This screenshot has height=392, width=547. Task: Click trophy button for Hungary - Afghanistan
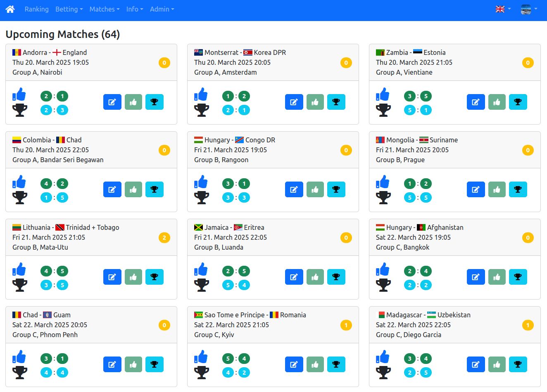point(518,277)
